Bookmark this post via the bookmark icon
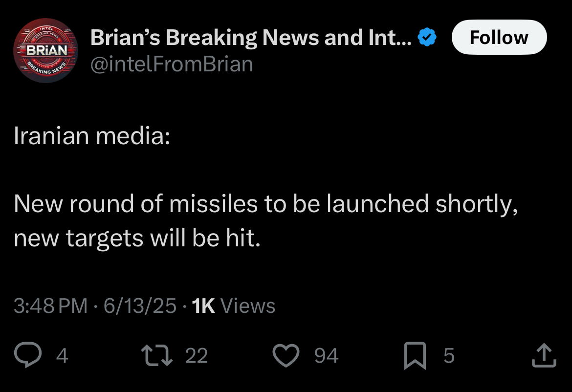This screenshot has width=572, height=392. (415, 355)
